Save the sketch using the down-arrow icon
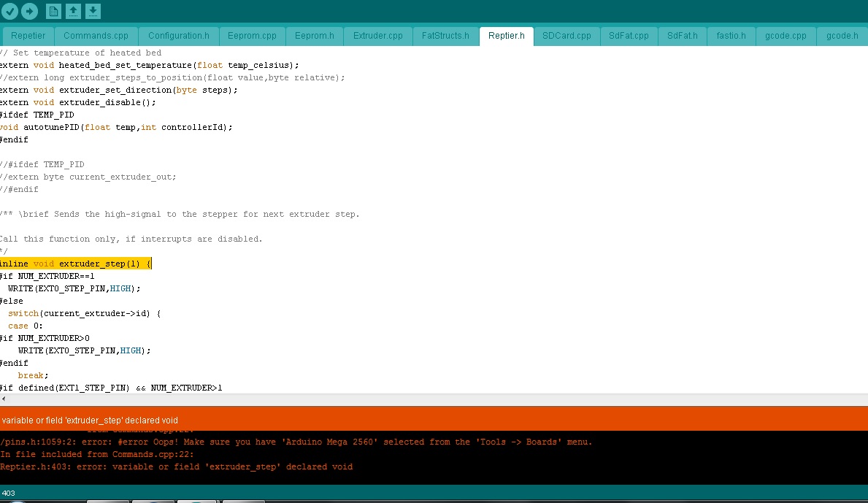The height and width of the screenshot is (503, 868). [x=93, y=11]
